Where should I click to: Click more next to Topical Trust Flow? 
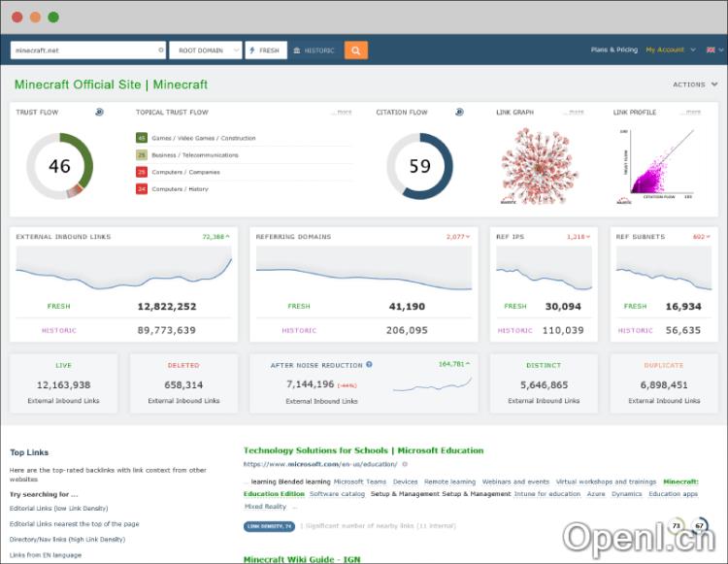coord(343,113)
